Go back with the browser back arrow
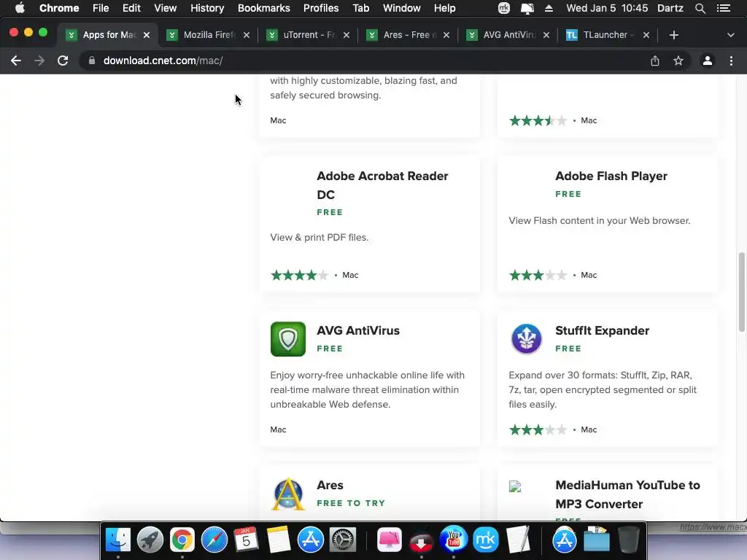 [x=16, y=61]
